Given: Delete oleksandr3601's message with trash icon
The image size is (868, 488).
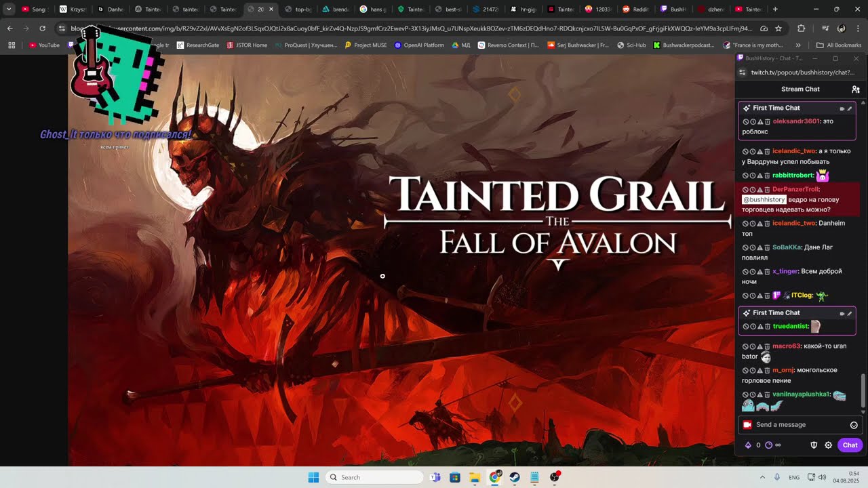Looking at the screenshot, I should coord(768,121).
